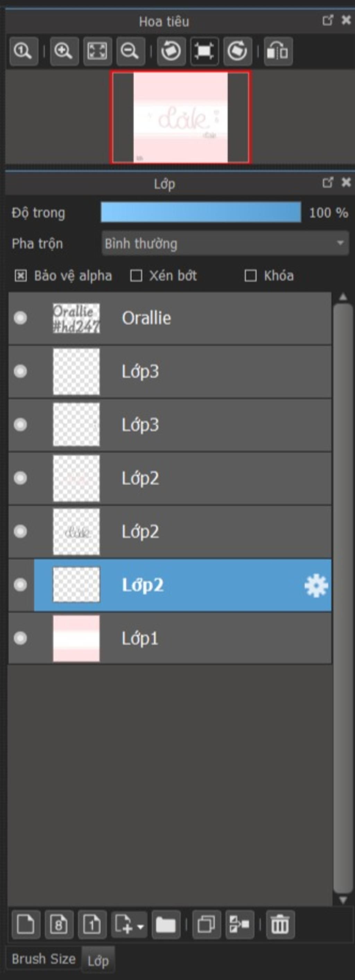Viewport: 355px width, 980px height.
Task: Click the zoom out magnifier icon
Action: (131, 51)
